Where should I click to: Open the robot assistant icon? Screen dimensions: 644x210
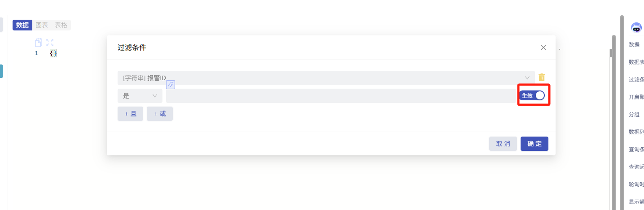point(636,28)
